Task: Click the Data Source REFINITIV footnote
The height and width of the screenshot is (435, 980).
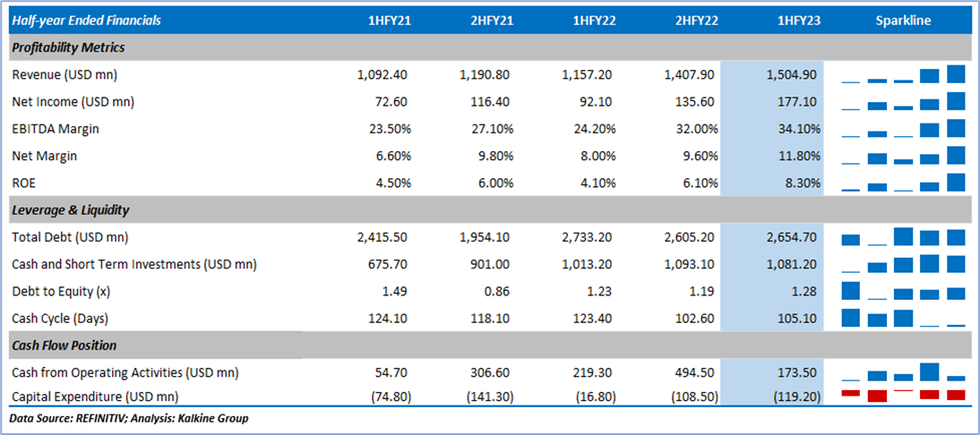Action: [x=129, y=418]
